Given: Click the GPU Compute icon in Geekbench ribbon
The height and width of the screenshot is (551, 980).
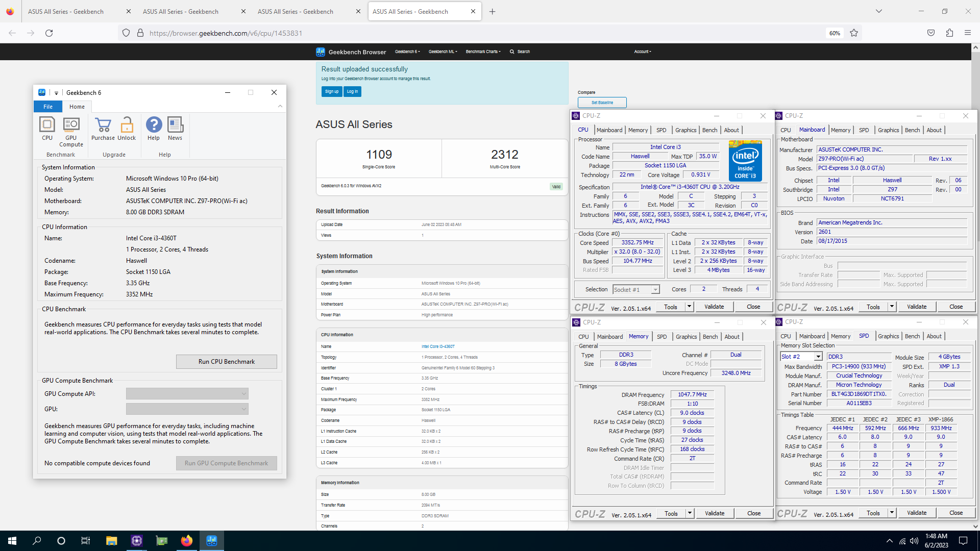Looking at the screenshot, I should [x=71, y=132].
